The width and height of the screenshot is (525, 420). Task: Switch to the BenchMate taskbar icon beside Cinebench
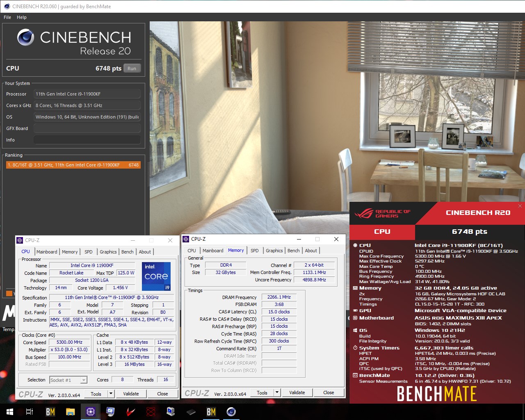(x=211, y=411)
